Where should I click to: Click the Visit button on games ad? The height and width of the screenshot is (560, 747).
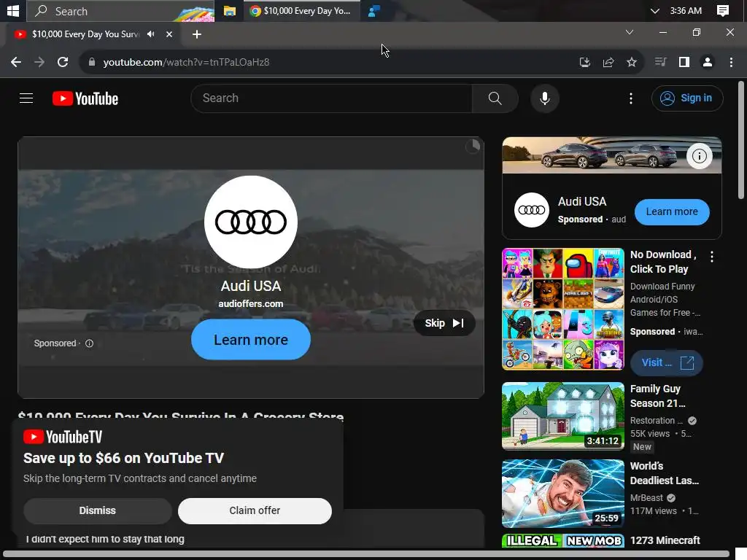tap(667, 363)
